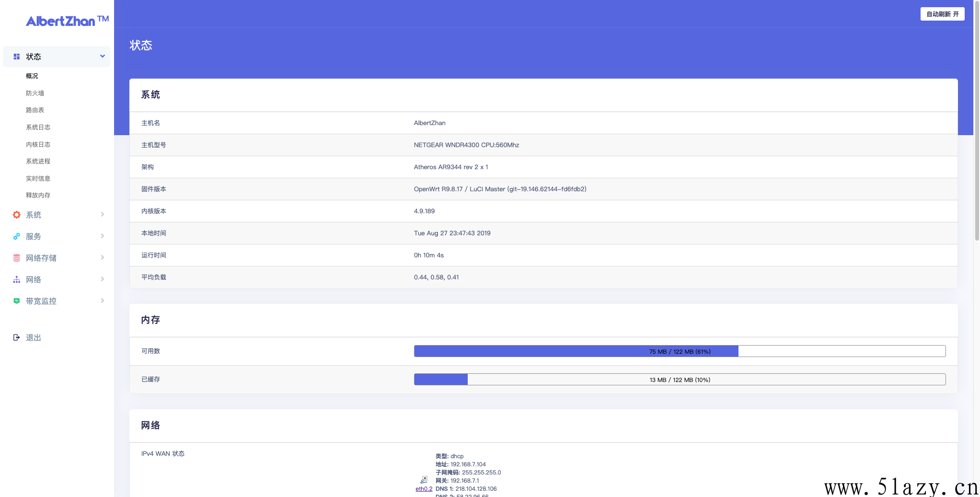
Task: Click the 固件版本 row label
Action: click(154, 189)
